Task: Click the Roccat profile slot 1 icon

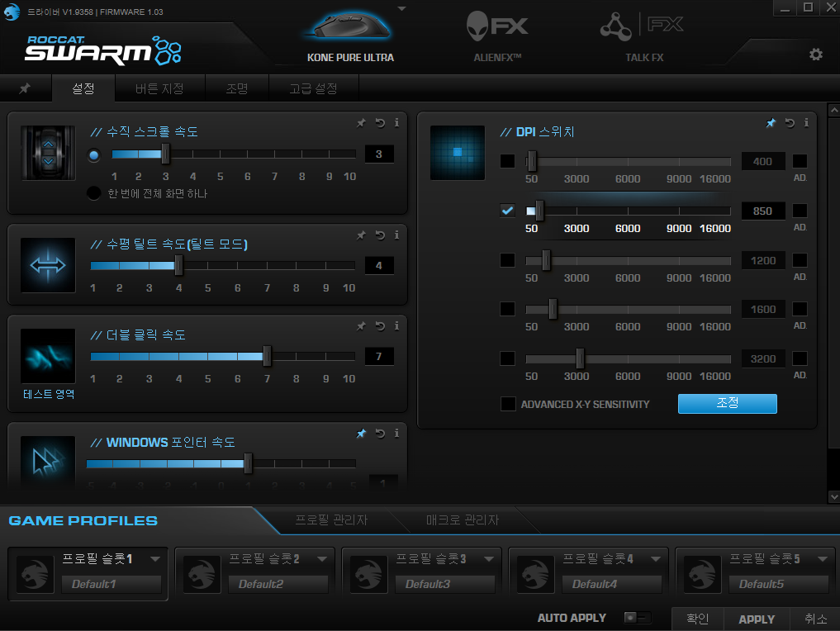Action: 36,574
